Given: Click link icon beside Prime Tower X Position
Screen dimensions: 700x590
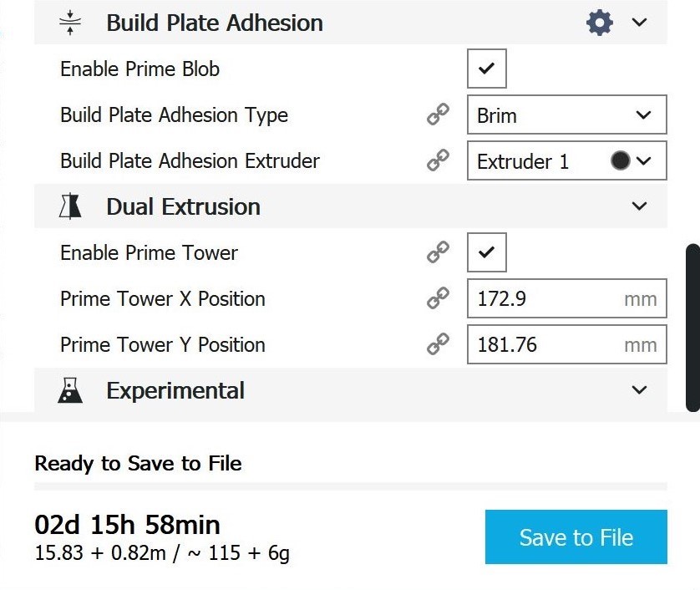Looking at the screenshot, I should coord(438,298).
